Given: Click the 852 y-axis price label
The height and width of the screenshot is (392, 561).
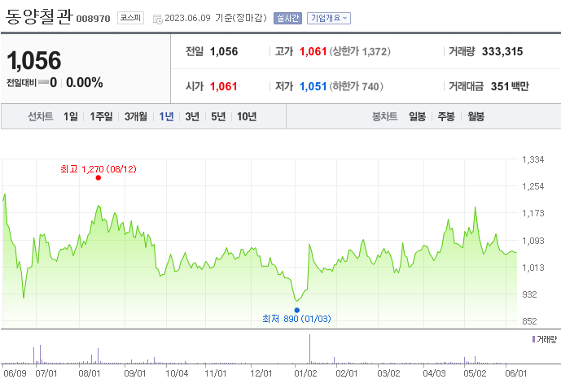Looking at the screenshot, I should click(529, 321).
